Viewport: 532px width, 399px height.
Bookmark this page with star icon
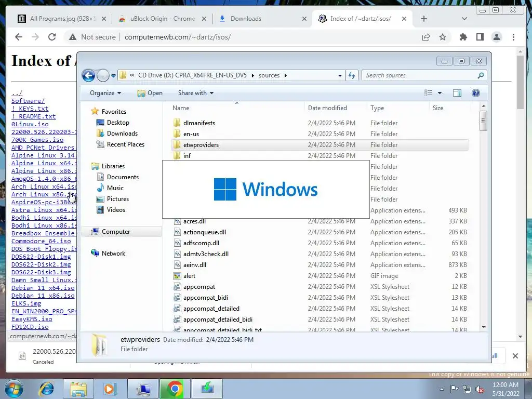(x=443, y=37)
